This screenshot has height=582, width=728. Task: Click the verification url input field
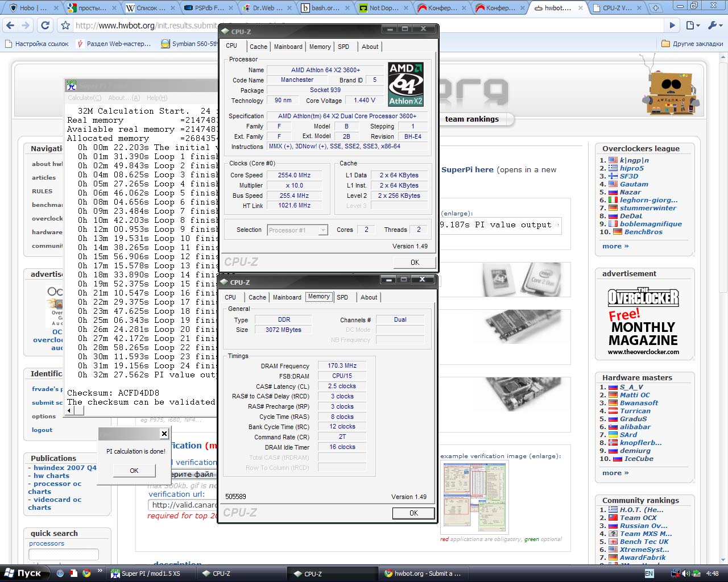pyautogui.click(x=183, y=505)
